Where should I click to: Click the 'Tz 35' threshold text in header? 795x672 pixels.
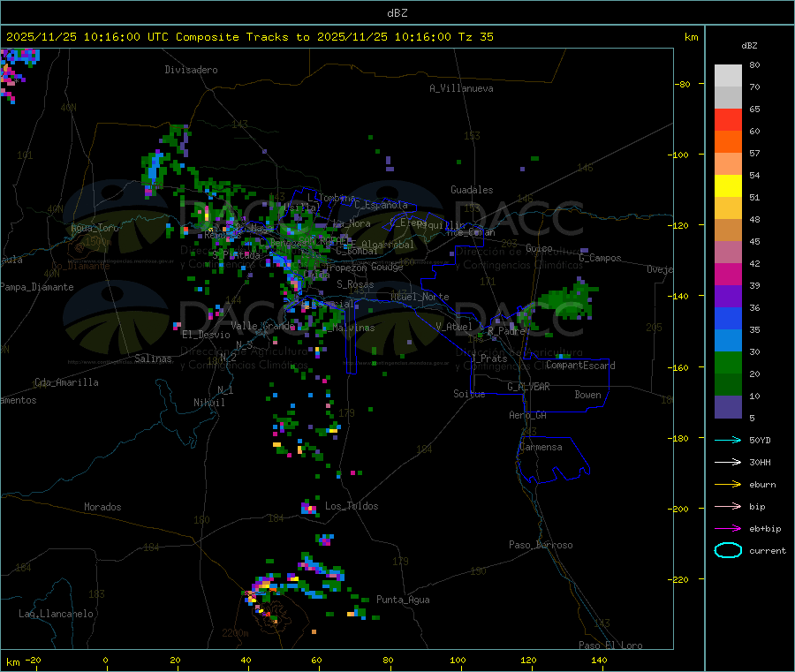476,37
